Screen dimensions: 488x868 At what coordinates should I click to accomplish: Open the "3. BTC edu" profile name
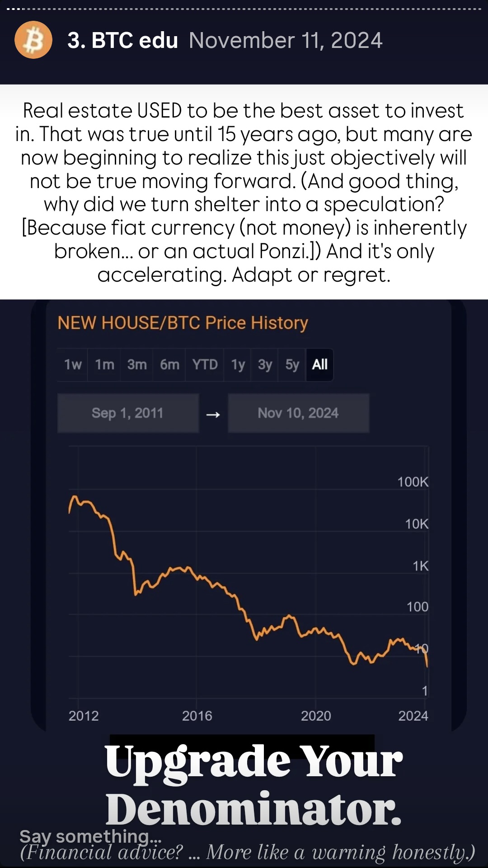122,40
